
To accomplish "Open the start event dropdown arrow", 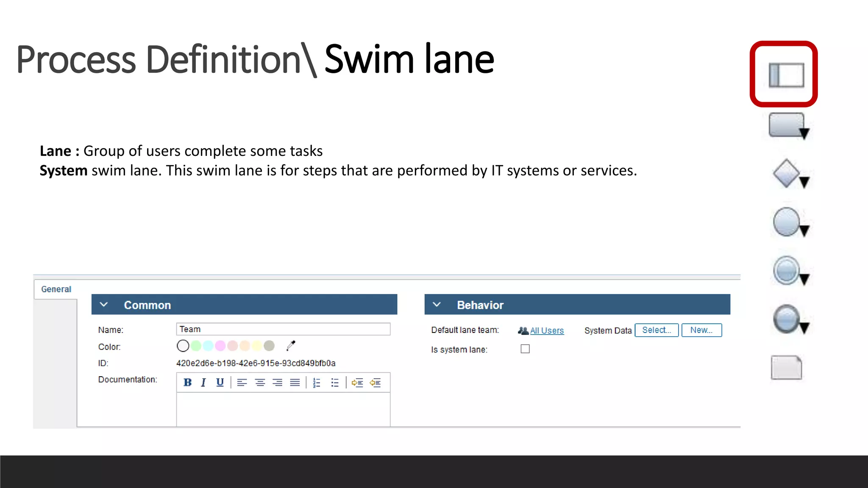I will click(x=804, y=231).
